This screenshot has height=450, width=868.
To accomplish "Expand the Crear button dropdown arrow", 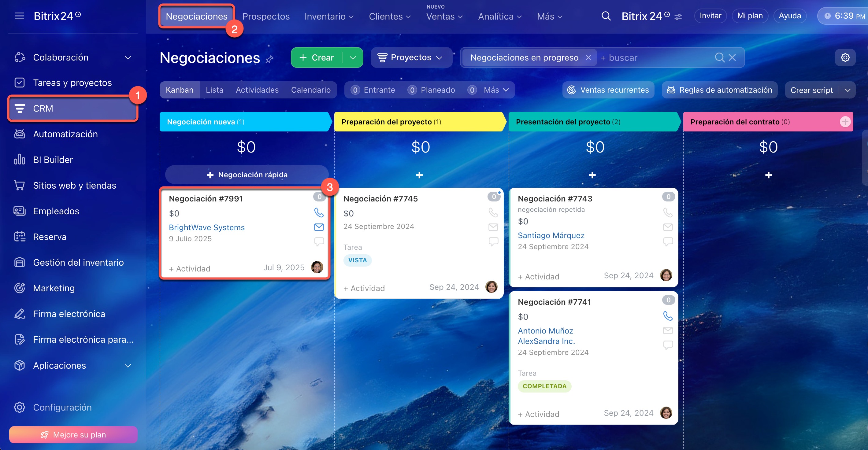I will coord(353,57).
